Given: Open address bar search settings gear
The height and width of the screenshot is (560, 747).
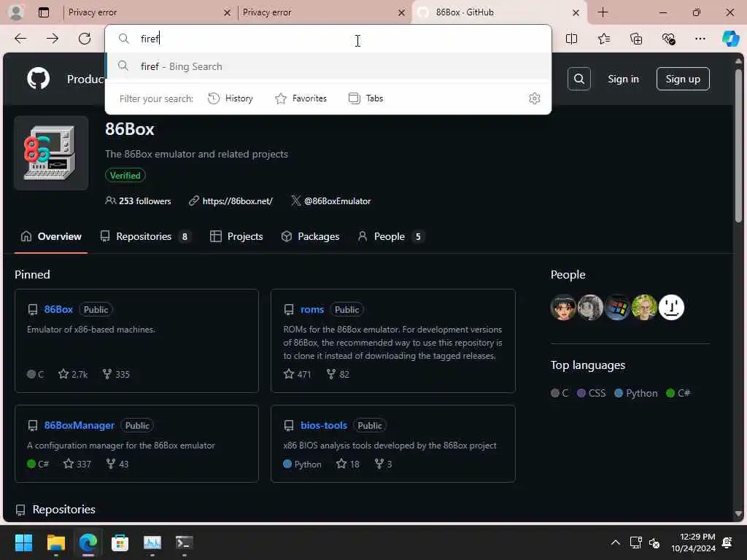Looking at the screenshot, I should coord(534,98).
